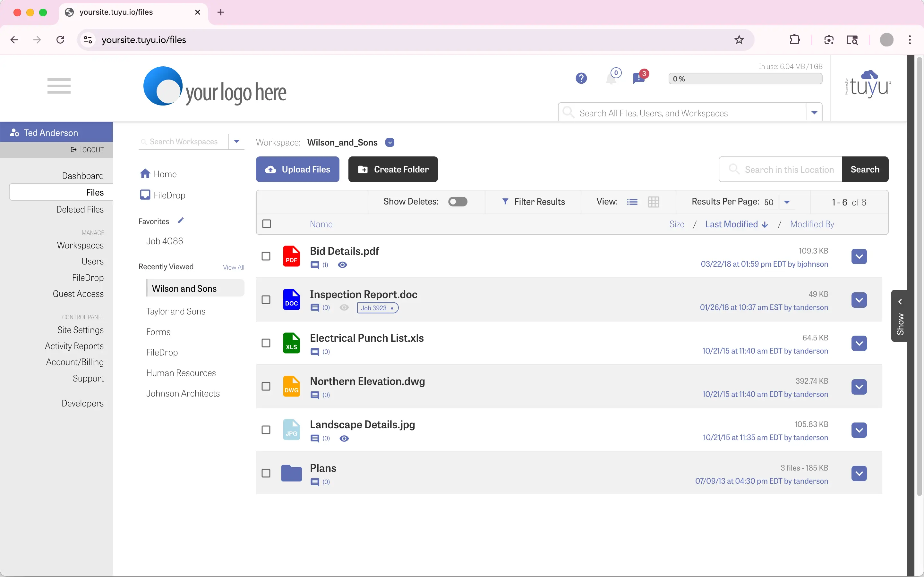Toggle the Show Deletes switch
924x577 pixels.
pos(458,202)
